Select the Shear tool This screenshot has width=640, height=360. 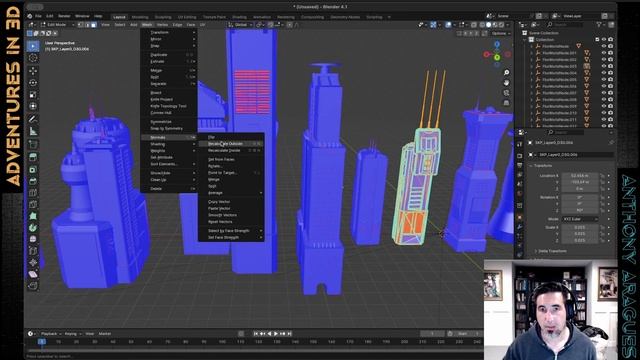[x=33, y=274]
